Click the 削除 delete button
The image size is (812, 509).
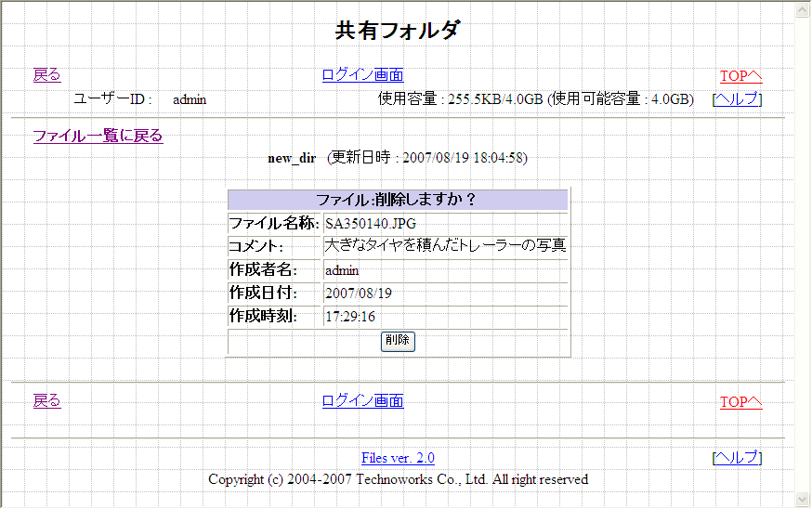398,341
